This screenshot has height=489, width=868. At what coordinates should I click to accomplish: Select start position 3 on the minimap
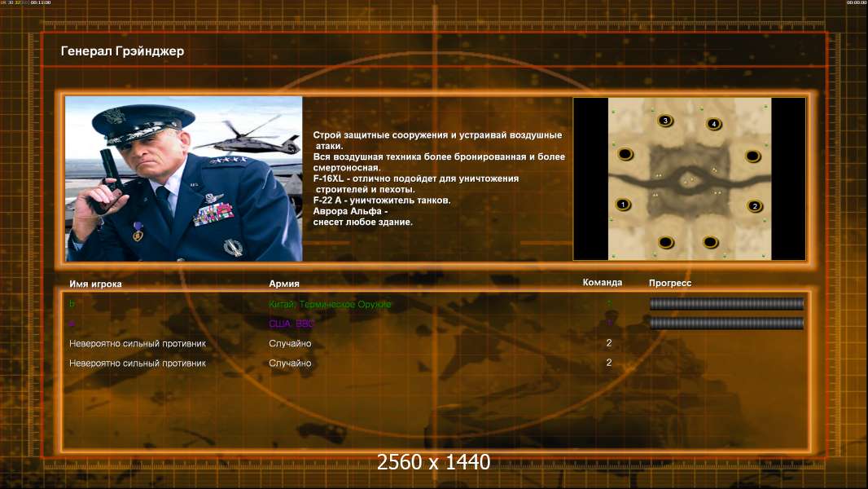(x=665, y=120)
